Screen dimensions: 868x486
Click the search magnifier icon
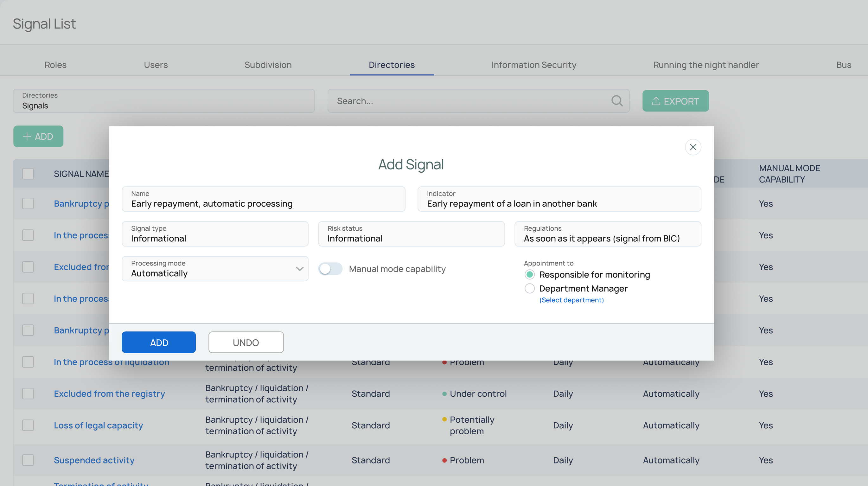tap(617, 101)
